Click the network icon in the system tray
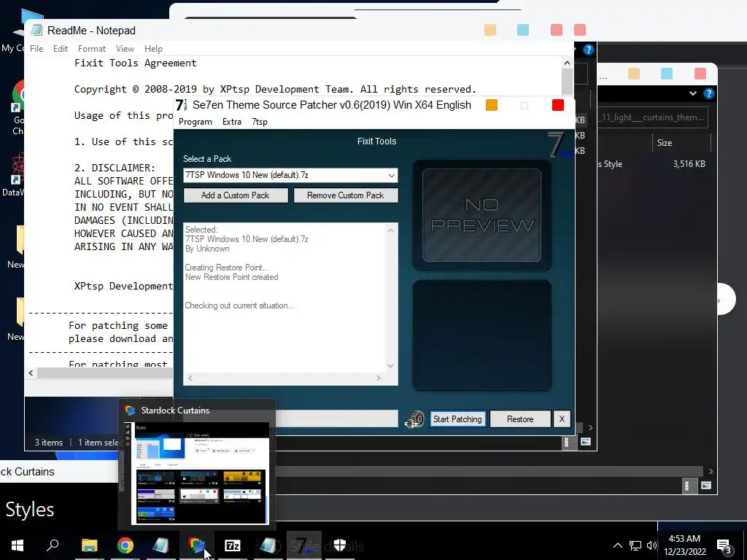This screenshot has width=747, height=560. (635, 545)
